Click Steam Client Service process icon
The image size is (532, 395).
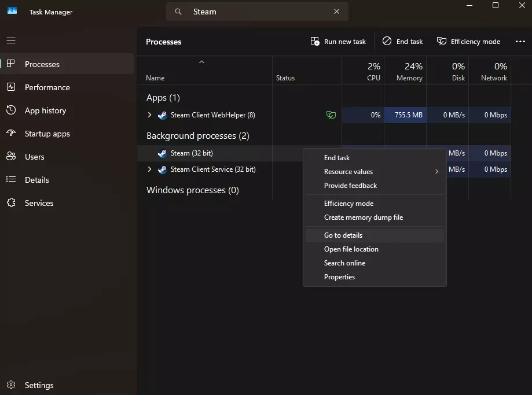[162, 169]
